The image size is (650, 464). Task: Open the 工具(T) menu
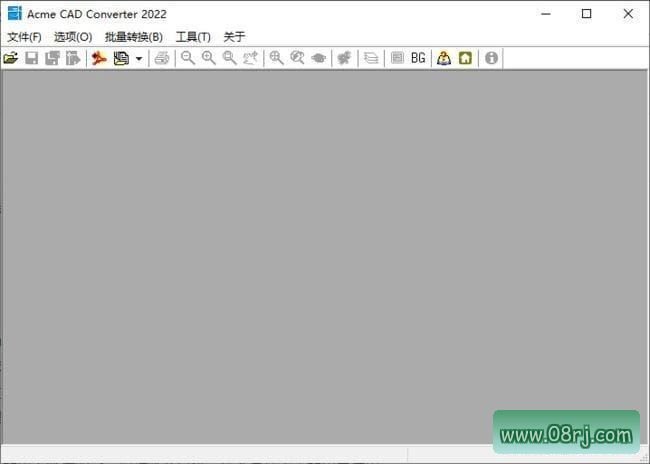coord(193,37)
